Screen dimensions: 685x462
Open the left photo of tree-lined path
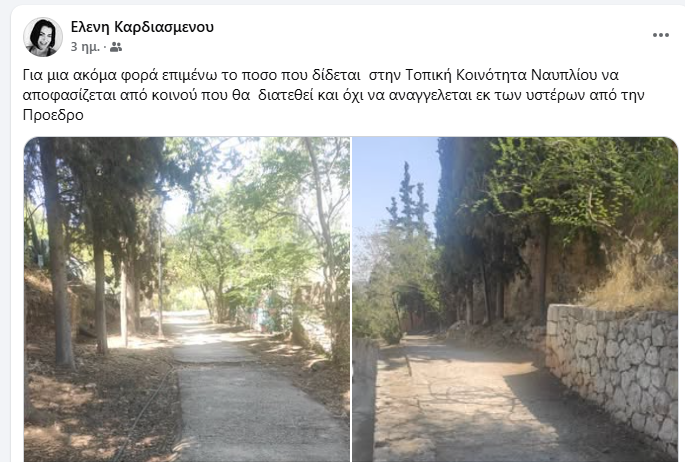pos(187,300)
